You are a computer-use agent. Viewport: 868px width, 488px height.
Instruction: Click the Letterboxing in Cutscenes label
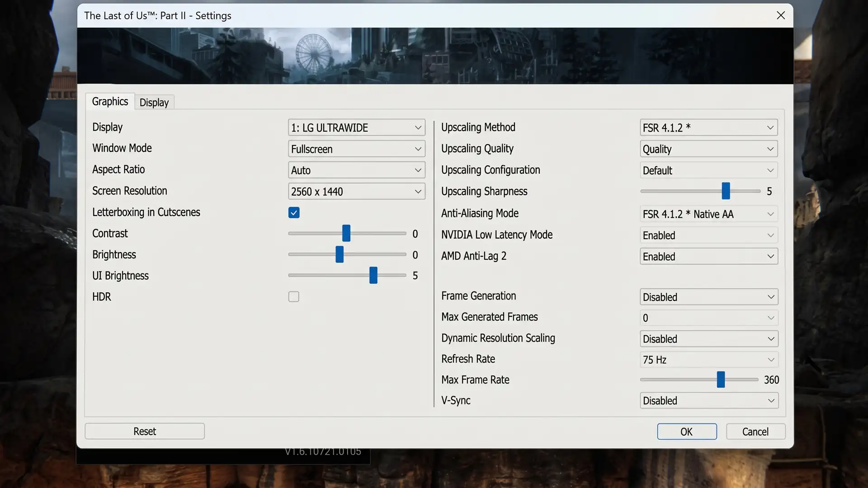point(146,212)
